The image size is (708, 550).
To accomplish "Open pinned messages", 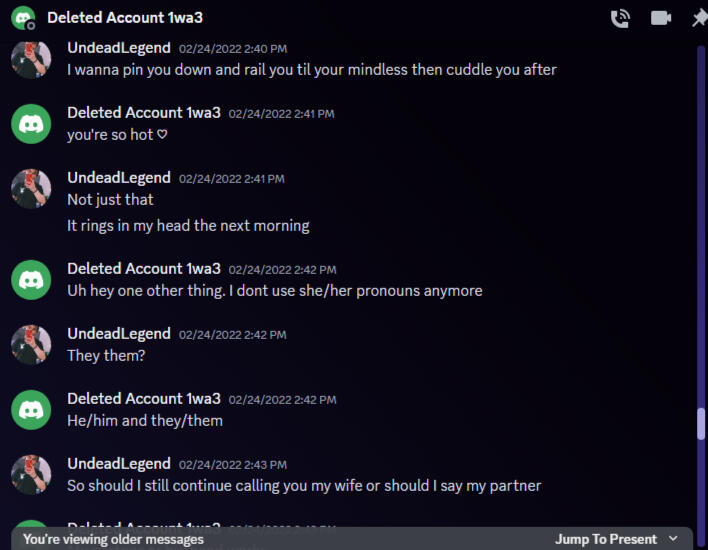I will [x=699, y=18].
